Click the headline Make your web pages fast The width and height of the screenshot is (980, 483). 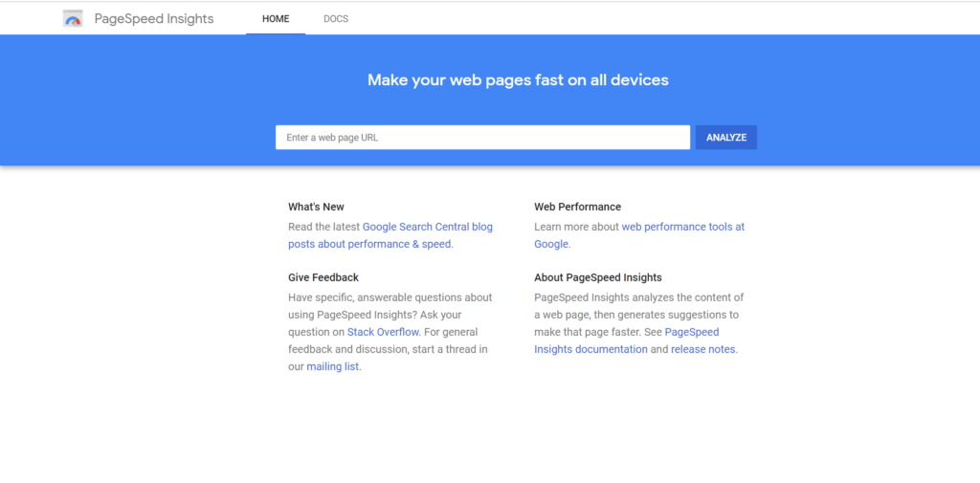518,80
